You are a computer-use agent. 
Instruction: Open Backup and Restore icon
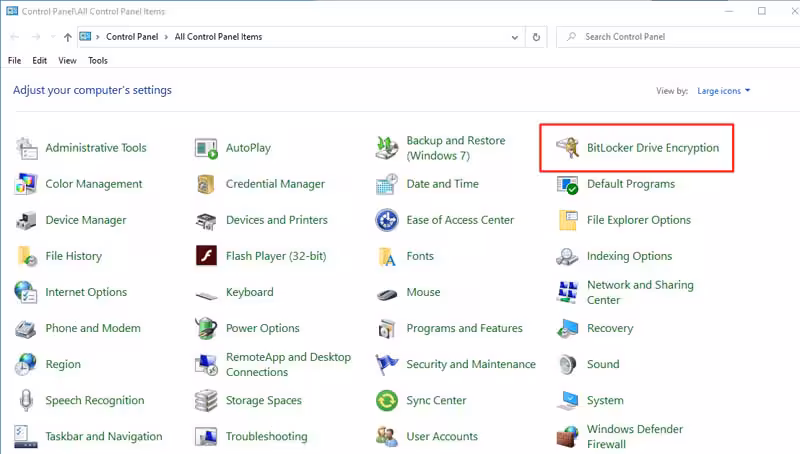click(387, 148)
